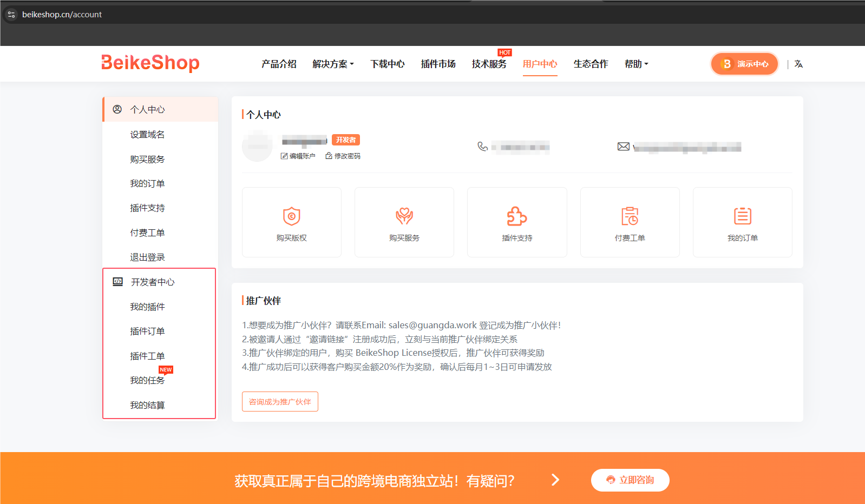Viewport: 865px width, 504px height.
Task: Click the site info icon in address bar
Action: (x=11, y=15)
